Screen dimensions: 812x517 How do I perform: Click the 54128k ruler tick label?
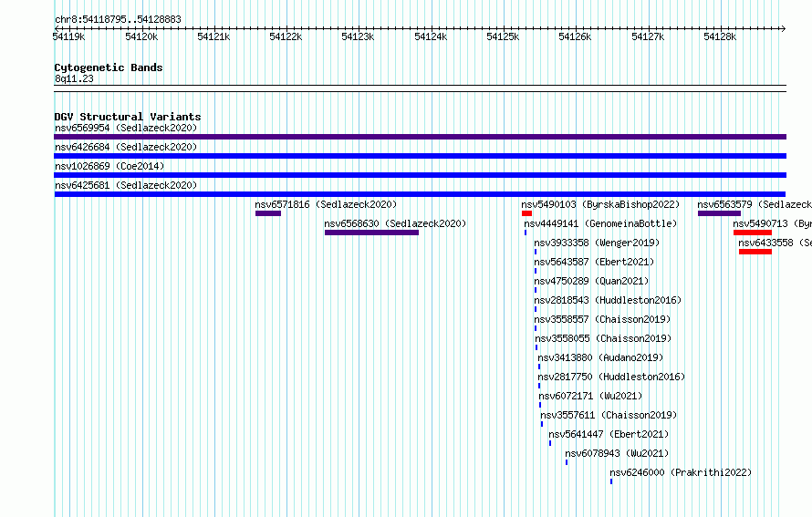coord(720,36)
